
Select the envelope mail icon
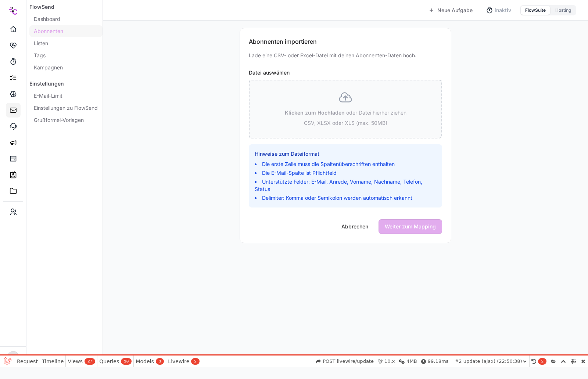coord(13,110)
